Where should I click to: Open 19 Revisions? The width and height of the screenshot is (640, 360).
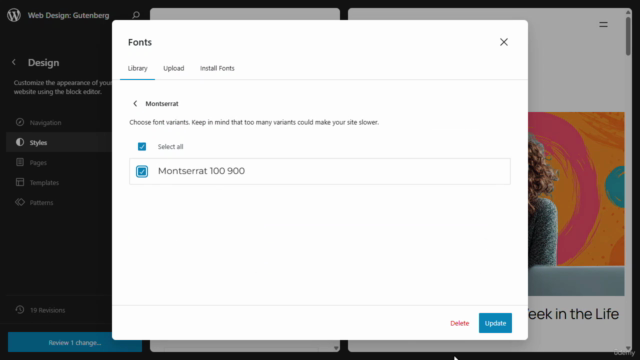coord(47,310)
